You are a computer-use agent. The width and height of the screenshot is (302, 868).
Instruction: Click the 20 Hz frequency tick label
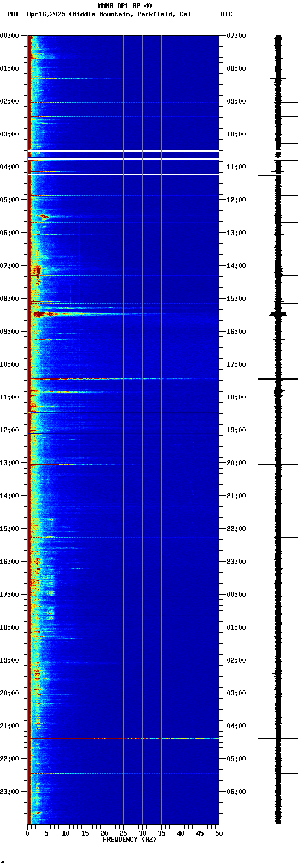coord(104,833)
